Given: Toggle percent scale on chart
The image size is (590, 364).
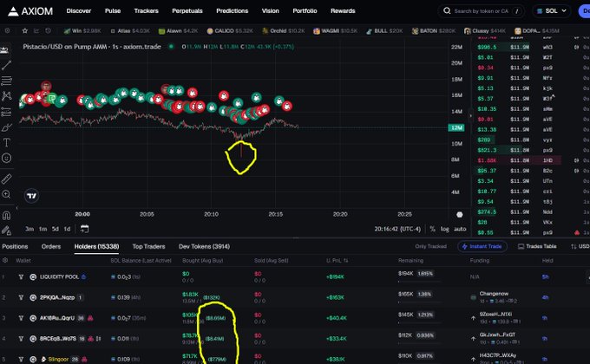Looking at the screenshot, I should point(432,229).
